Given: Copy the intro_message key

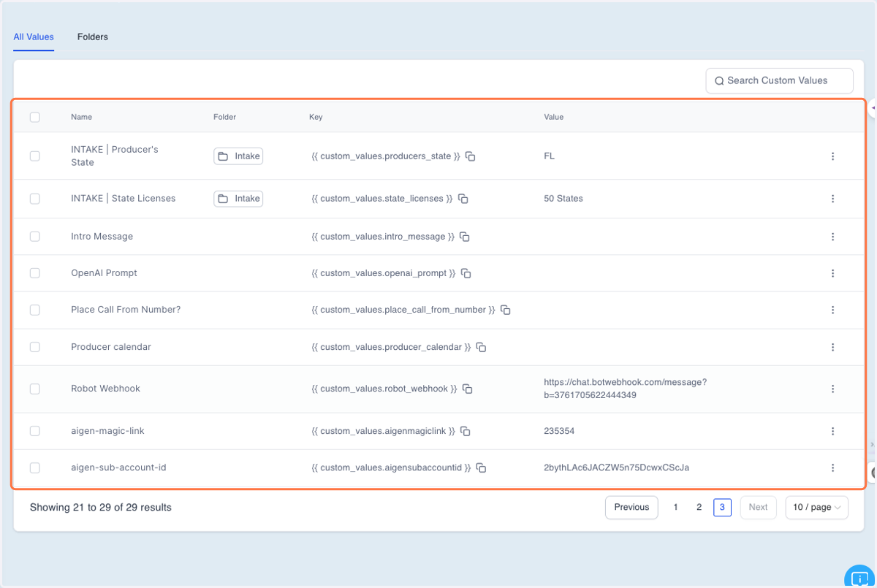Looking at the screenshot, I should pyautogui.click(x=465, y=237).
